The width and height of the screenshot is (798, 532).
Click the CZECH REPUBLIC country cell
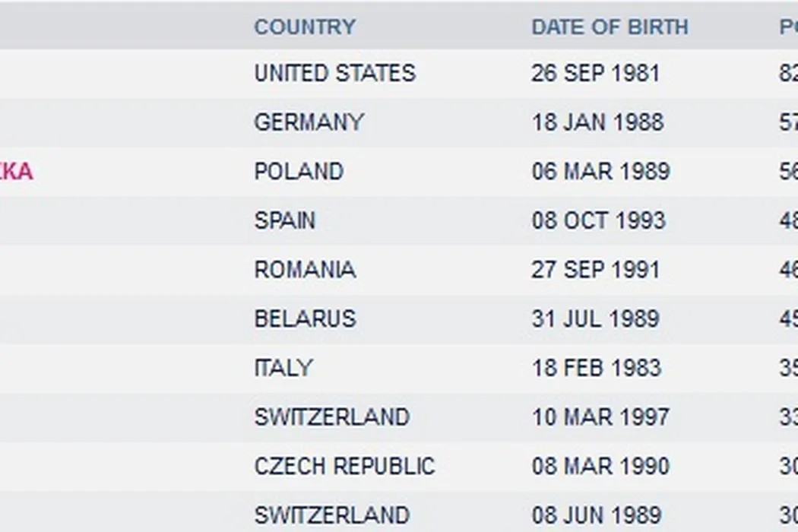coord(344,466)
